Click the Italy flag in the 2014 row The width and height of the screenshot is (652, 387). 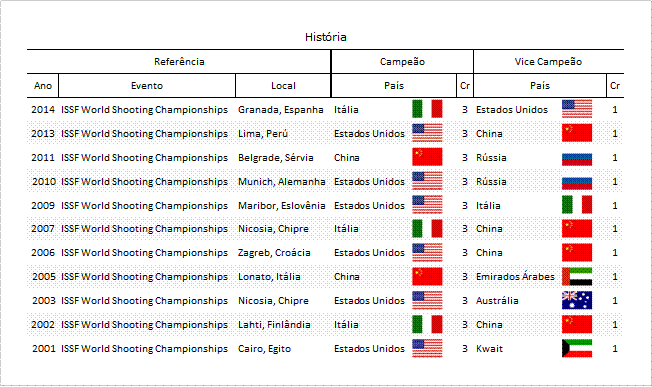(427, 109)
